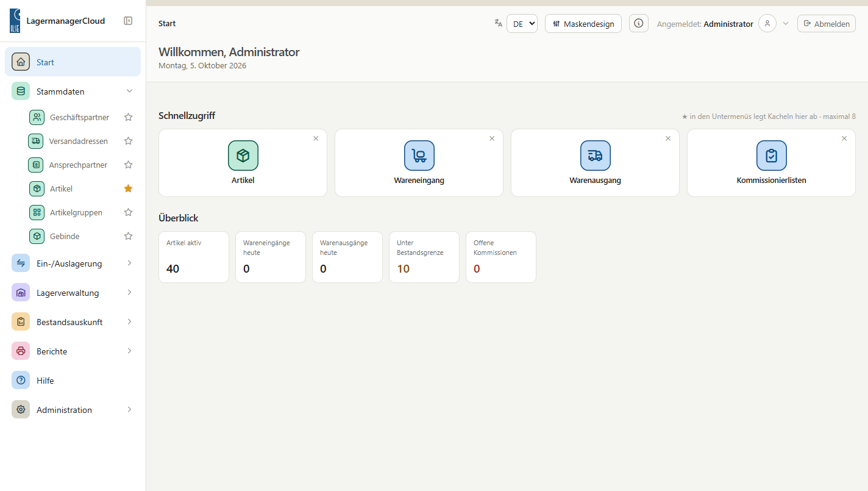The width and height of the screenshot is (868, 491).
Task: Click the LagermanagerCloud logo
Action: point(15,21)
